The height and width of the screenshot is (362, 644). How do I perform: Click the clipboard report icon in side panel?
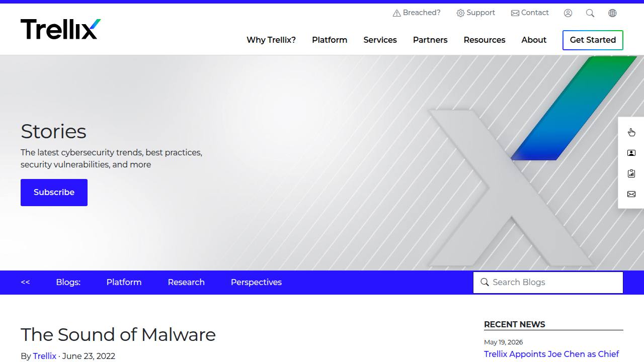coord(631,173)
